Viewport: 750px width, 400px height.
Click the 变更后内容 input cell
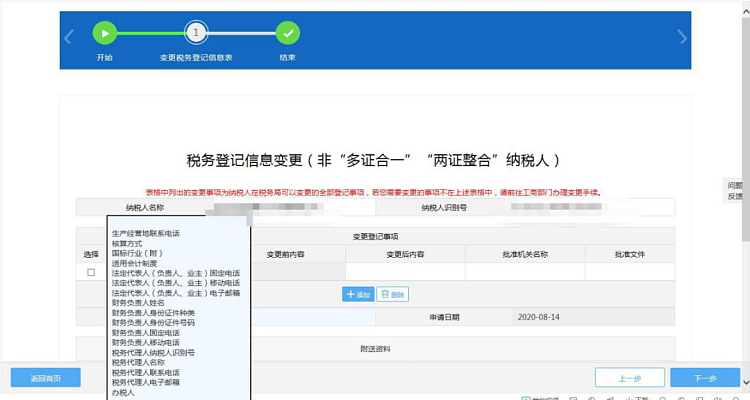tap(405, 272)
